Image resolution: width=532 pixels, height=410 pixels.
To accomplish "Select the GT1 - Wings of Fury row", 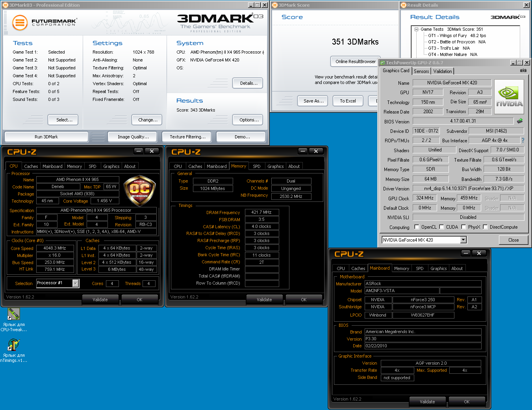I will [x=457, y=35].
